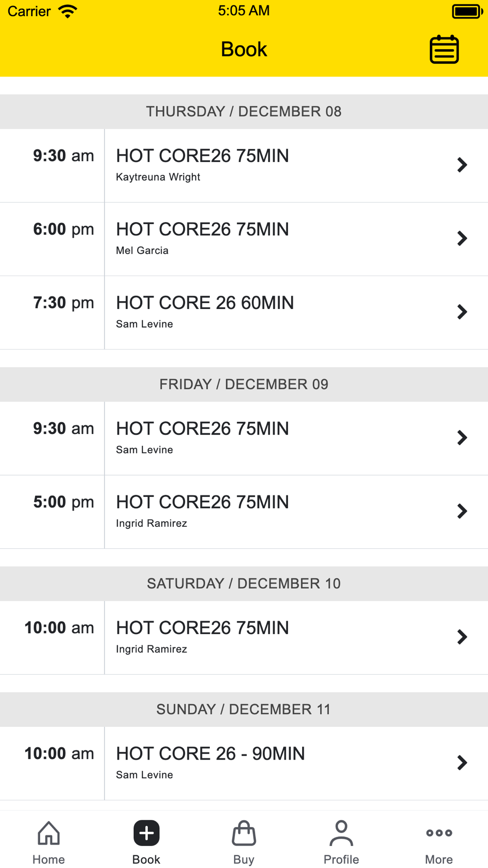The width and height of the screenshot is (488, 868).
Task: Tap the Buy shopping bag icon
Action: click(x=244, y=833)
